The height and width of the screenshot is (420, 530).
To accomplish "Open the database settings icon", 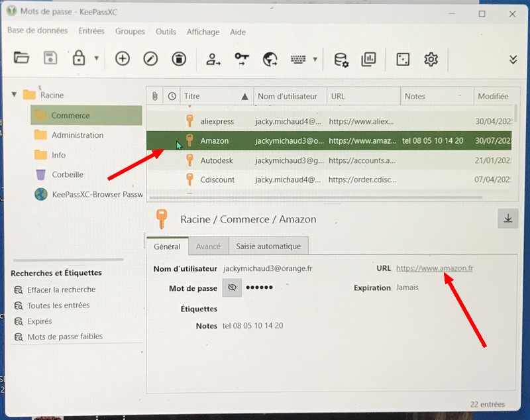I will pos(341,59).
